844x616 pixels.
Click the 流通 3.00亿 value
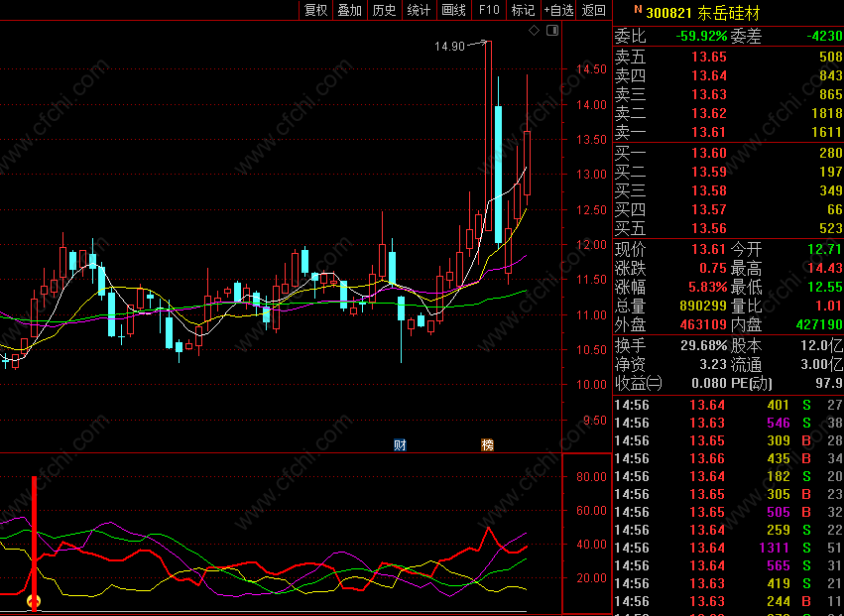(x=821, y=364)
